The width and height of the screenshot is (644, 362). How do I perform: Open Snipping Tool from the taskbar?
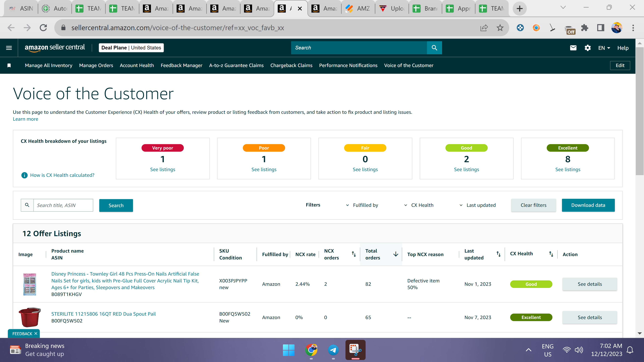click(x=355, y=350)
